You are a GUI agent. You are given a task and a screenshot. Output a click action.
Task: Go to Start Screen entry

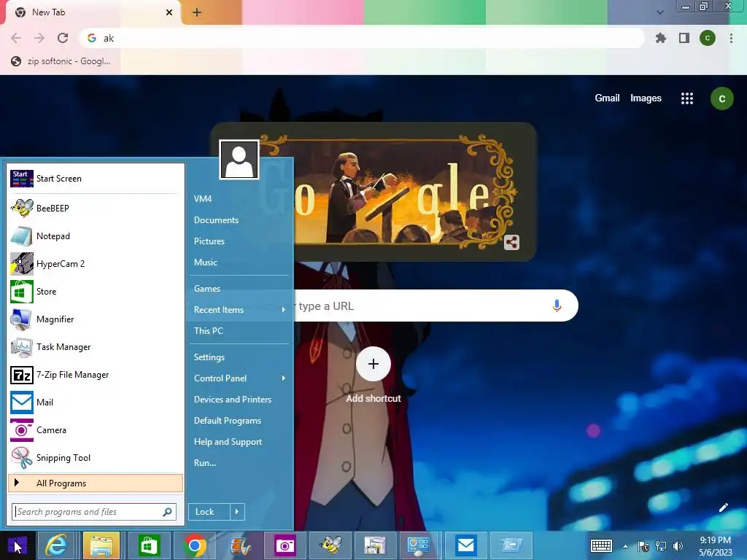96,179
